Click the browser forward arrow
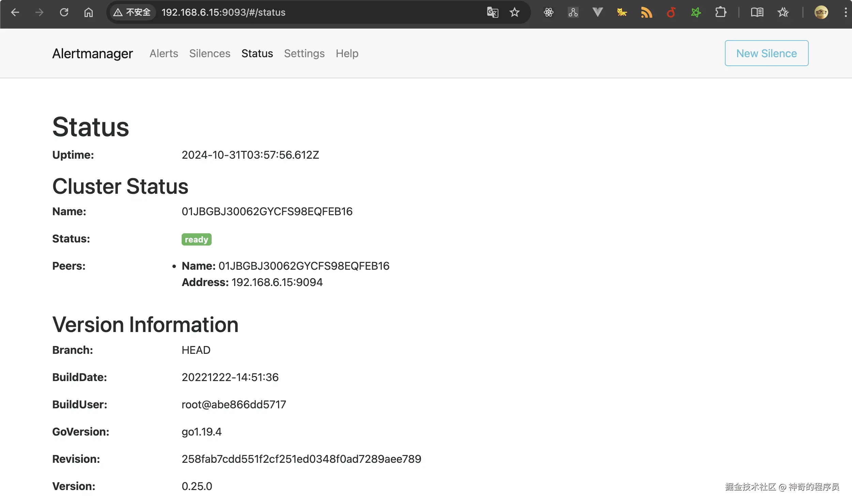 [x=40, y=13]
